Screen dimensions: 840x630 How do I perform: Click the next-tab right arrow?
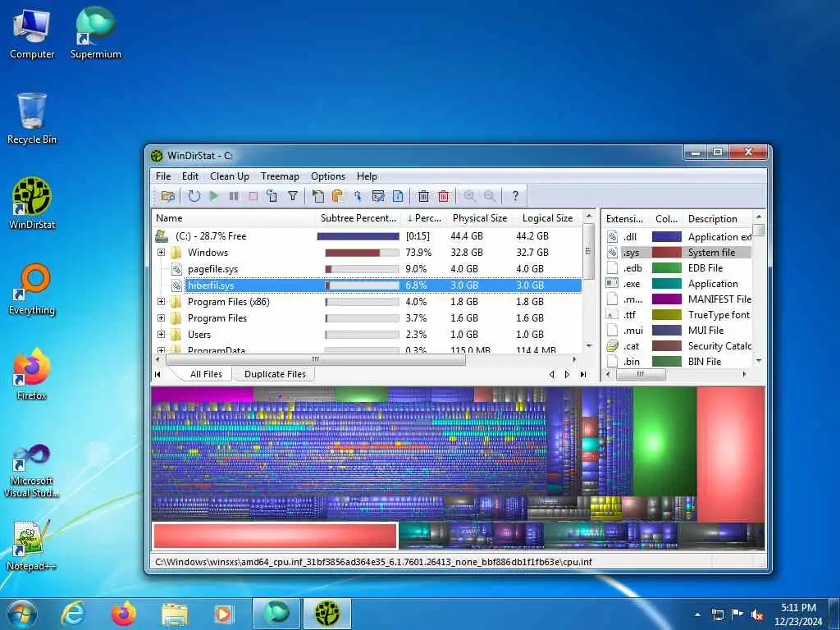coord(568,374)
